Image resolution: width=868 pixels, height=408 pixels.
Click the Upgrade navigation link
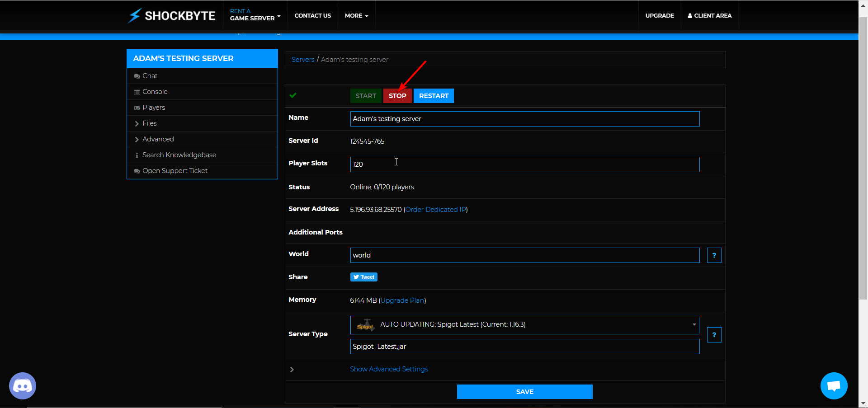(x=660, y=16)
